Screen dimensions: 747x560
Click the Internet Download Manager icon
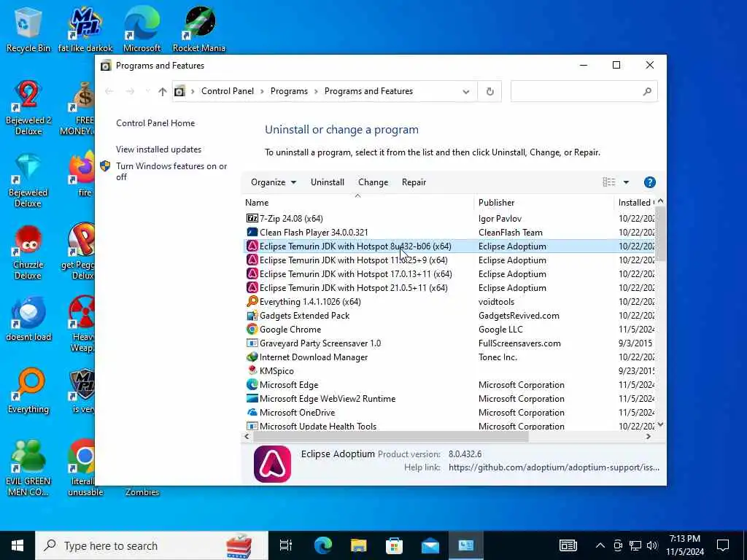pos(252,357)
